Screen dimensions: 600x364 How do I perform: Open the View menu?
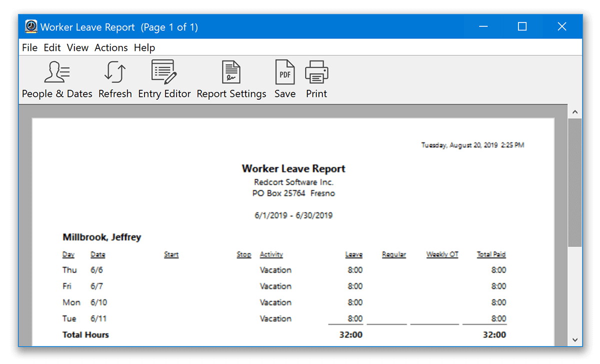pyautogui.click(x=77, y=47)
